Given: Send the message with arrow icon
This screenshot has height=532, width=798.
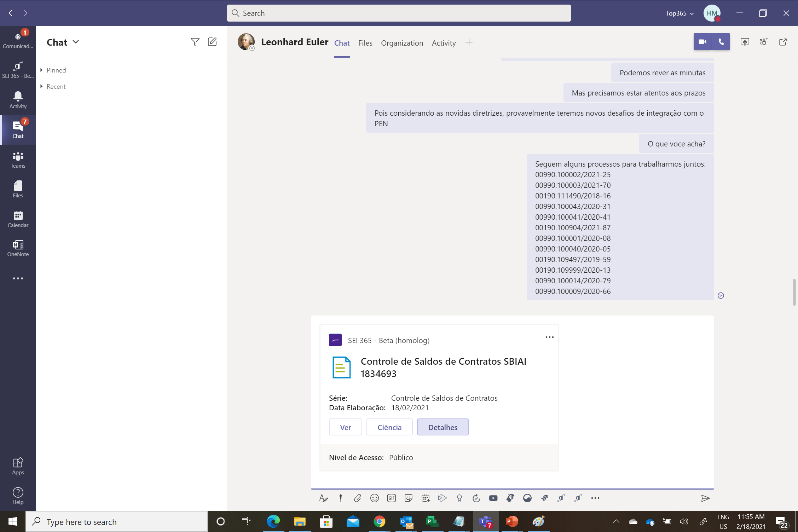Looking at the screenshot, I should coord(705,498).
